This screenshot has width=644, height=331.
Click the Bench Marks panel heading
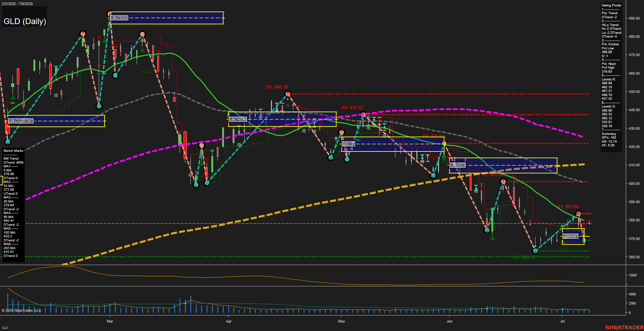(x=14, y=151)
